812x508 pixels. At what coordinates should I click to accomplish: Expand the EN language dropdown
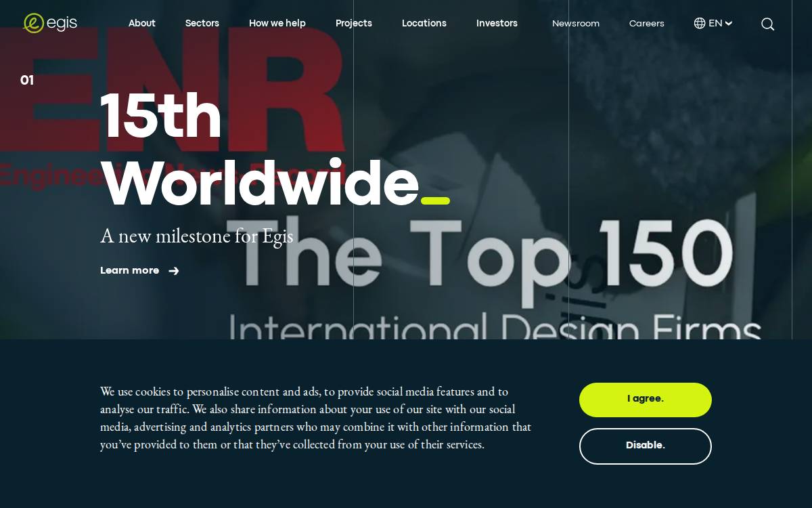tap(721, 23)
